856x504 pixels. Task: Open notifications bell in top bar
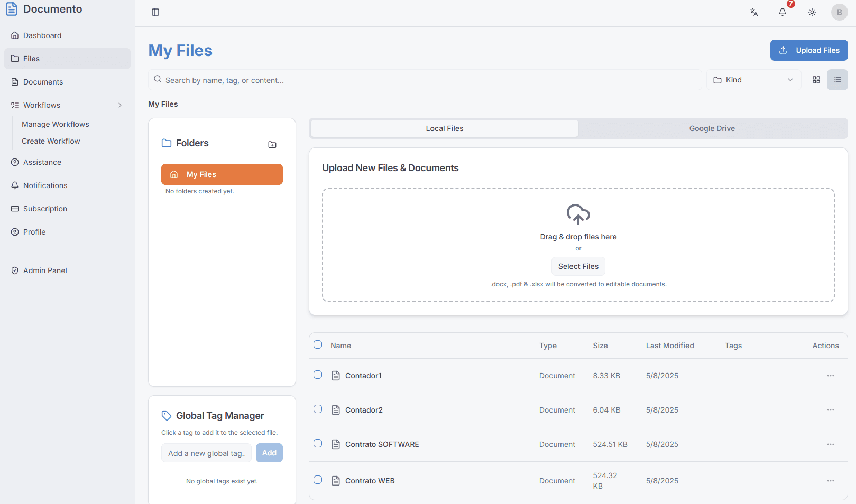click(x=783, y=12)
